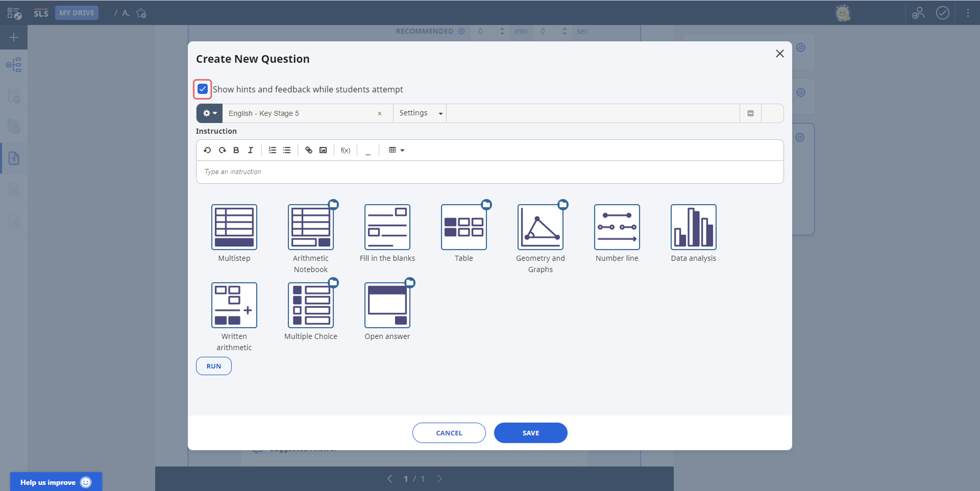Uncheck Show hints and feedback checkbox
This screenshot has height=491, width=980.
tap(202, 89)
